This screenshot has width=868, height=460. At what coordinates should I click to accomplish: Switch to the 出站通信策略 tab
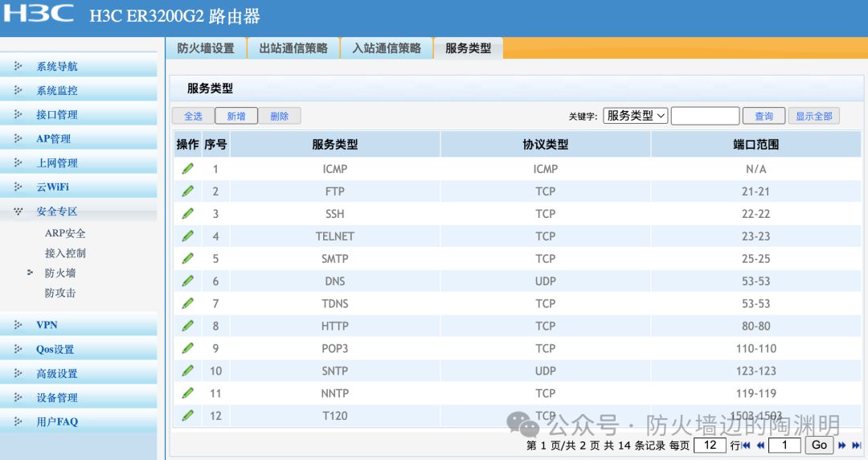point(293,48)
